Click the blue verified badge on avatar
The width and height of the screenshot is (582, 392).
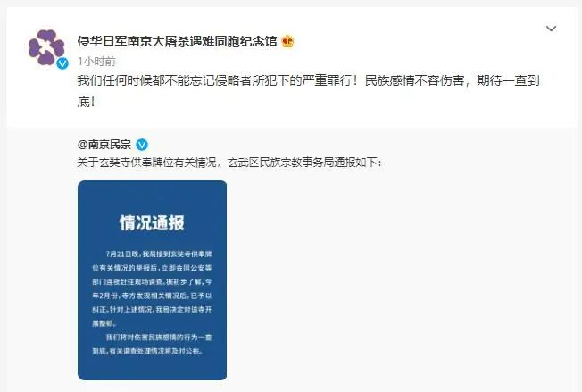[x=62, y=63]
